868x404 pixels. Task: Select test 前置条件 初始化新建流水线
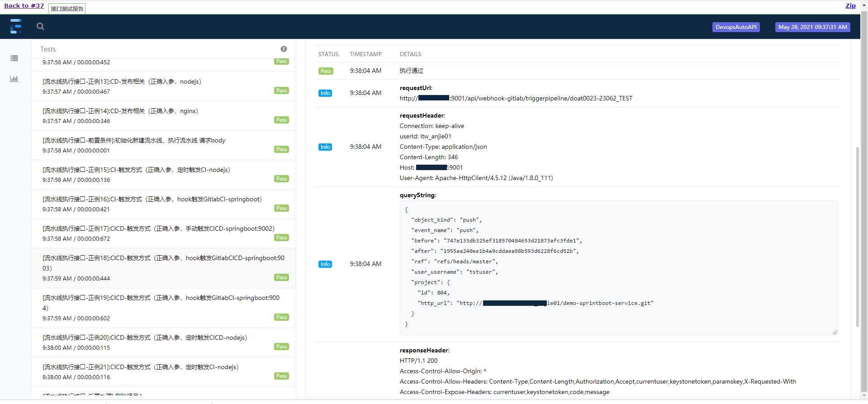[163, 145]
